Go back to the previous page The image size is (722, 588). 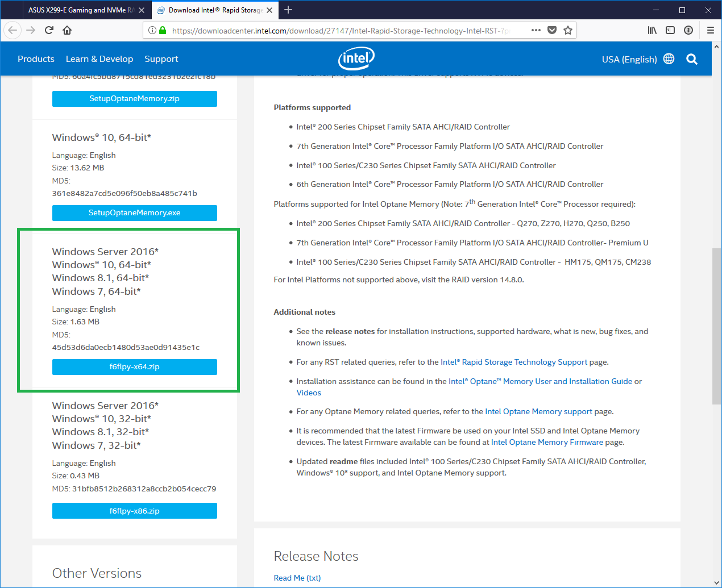[13, 30]
